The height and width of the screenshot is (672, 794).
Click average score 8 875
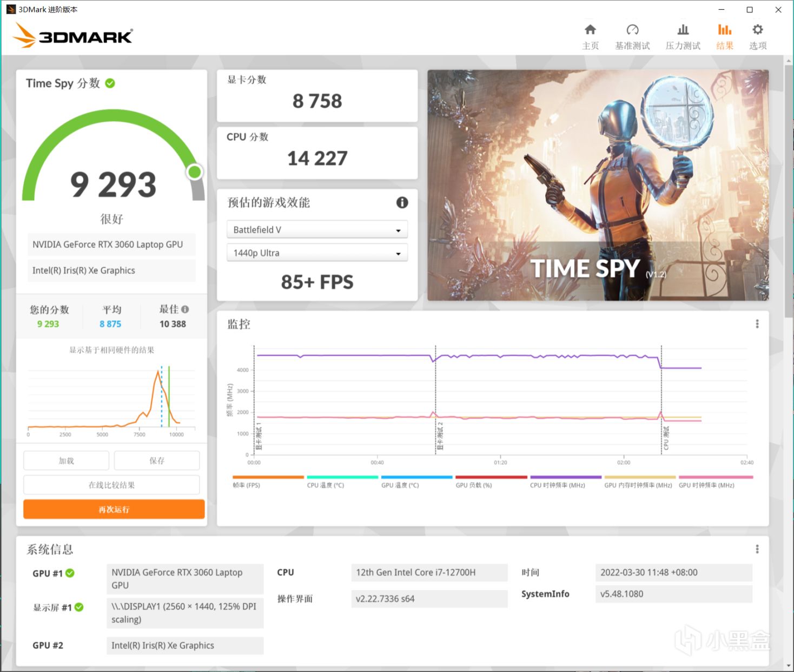click(110, 324)
